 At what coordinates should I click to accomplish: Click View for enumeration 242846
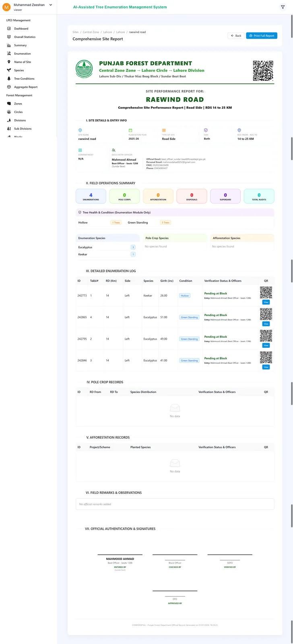click(266, 367)
